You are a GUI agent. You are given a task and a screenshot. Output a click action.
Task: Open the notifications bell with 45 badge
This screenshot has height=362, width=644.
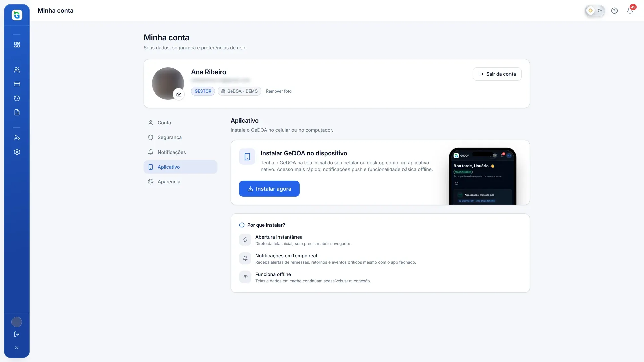point(630,11)
